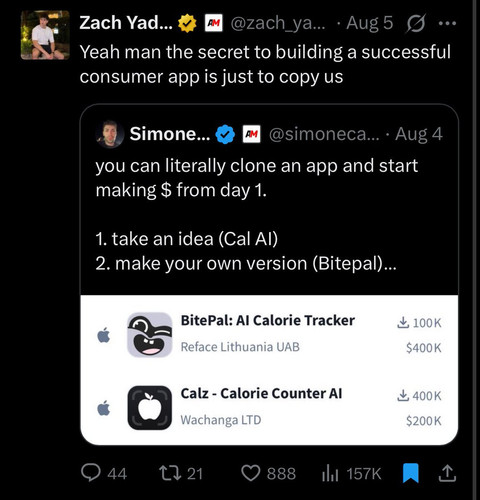
Task: Click Simone's blue verified badge
Action: point(225,134)
